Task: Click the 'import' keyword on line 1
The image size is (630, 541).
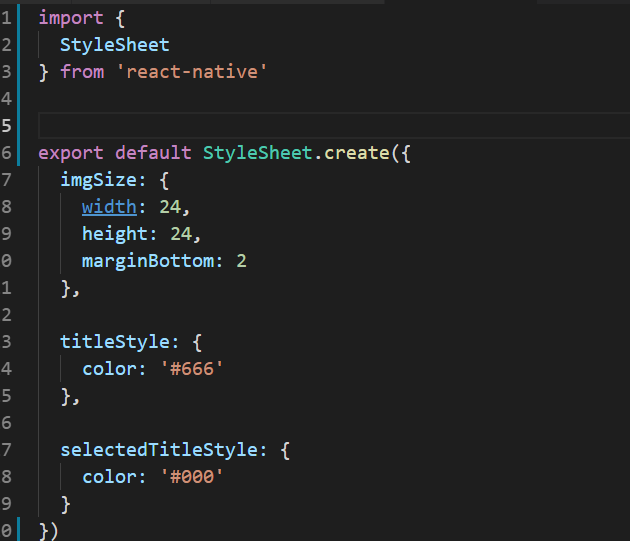Action: pyautogui.click(x=71, y=18)
